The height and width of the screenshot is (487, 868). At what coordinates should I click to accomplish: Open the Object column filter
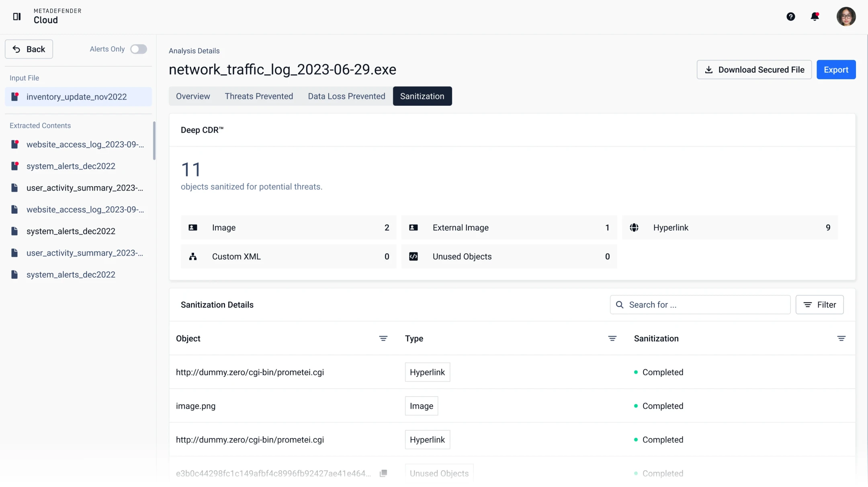point(383,338)
